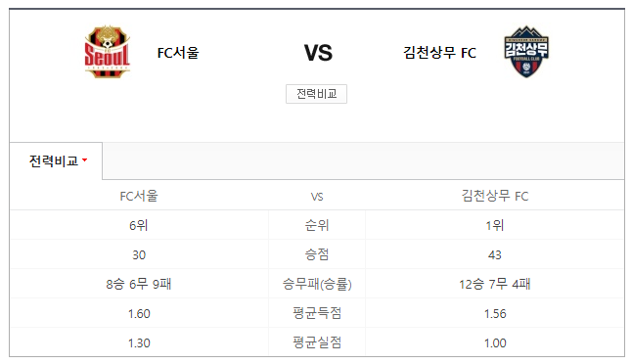Click the 승점 row label
Image resolution: width=632 pixels, height=364 pixels.
[x=317, y=254]
